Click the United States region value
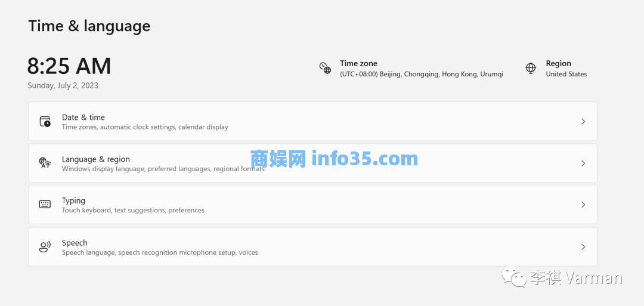644x306 pixels. point(566,75)
